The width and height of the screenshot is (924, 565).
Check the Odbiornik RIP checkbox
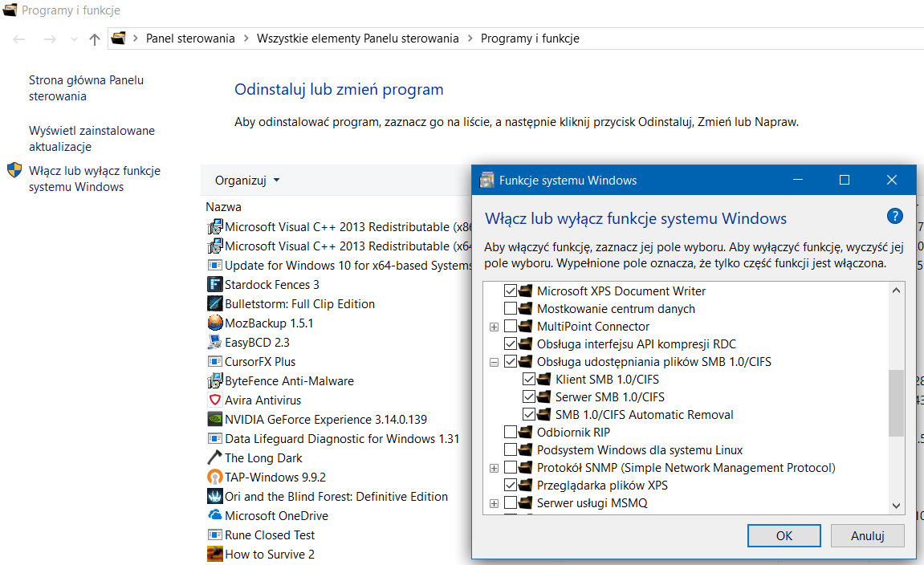[x=511, y=433]
